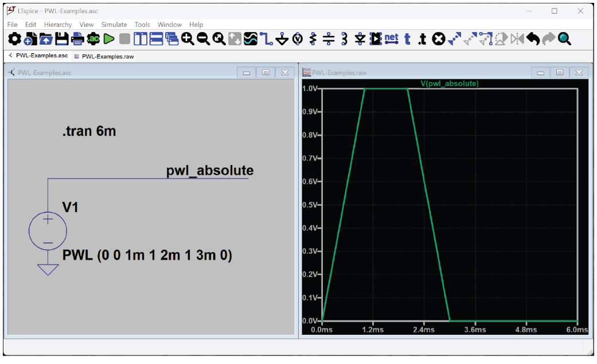This screenshot has height=364, width=597.
Task: Open the Simulate menu
Action: pyautogui.click(x=114, y=25)
